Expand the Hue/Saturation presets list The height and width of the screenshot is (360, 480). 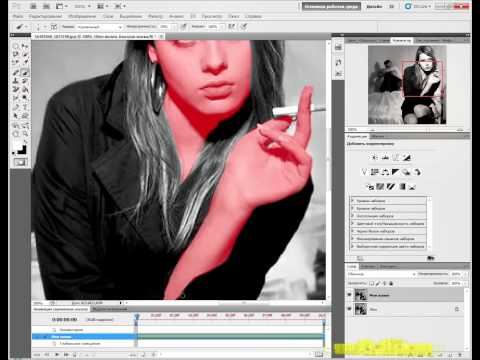(352, 224)
